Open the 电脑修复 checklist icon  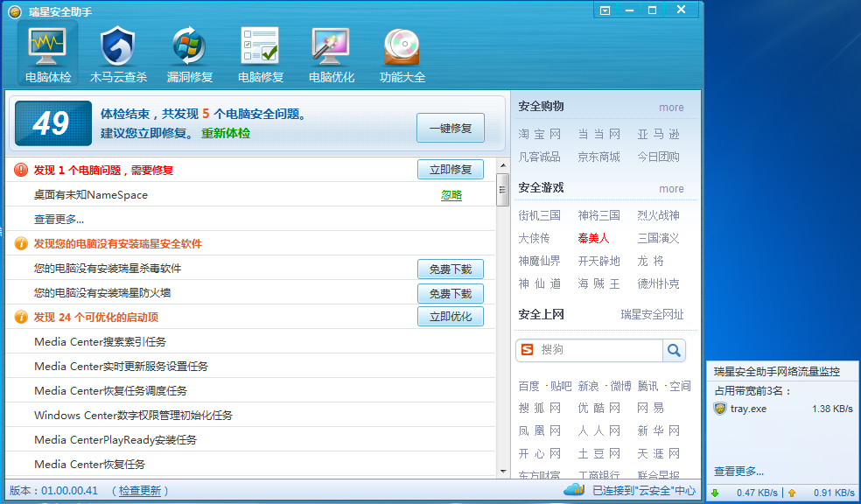click(x=260, y=53)
